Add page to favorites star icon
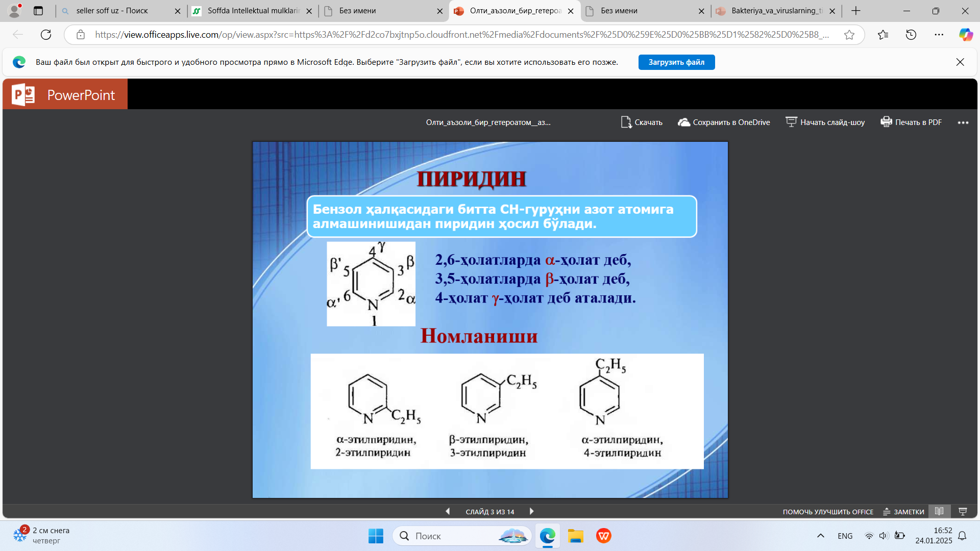980x551 pixels. (x=849, y=35)
